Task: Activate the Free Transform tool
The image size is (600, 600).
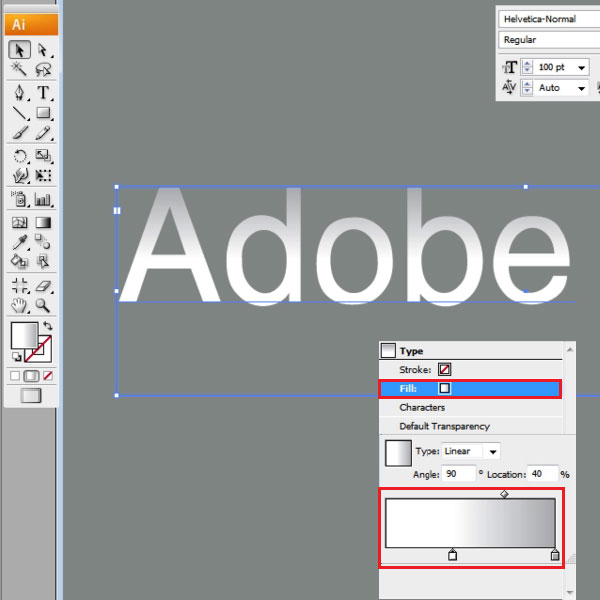Action: 42,176
